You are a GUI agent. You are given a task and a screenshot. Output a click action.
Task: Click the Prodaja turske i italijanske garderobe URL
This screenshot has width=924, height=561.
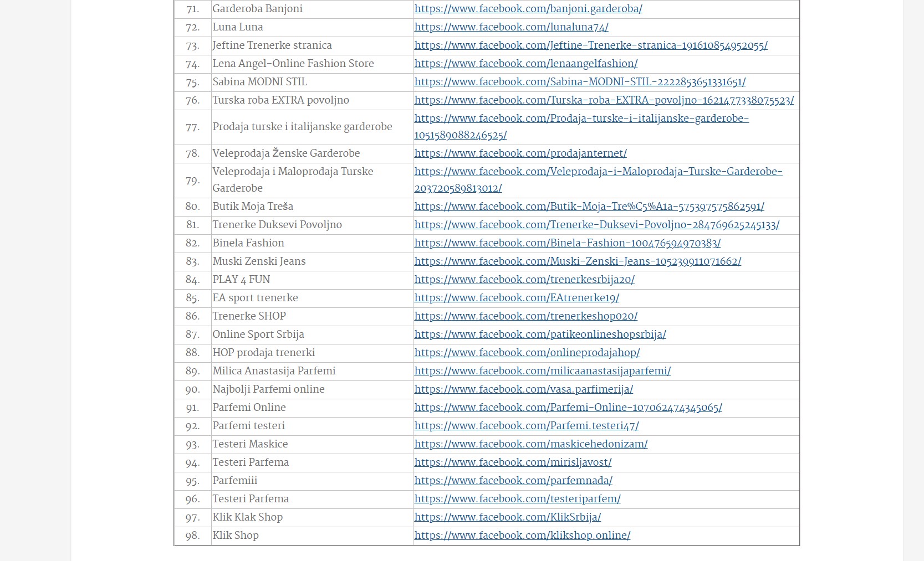click(581, 118)
